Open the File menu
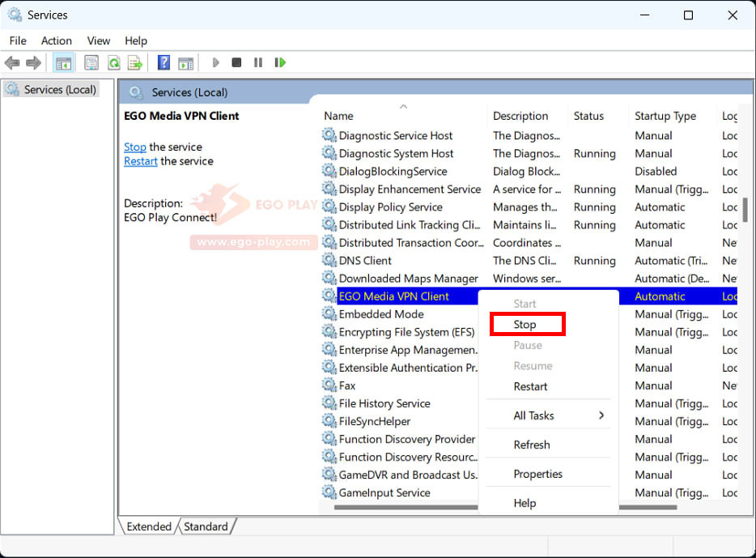The height and width of the screenshot is (558, 756). click(x=18, y=41)
